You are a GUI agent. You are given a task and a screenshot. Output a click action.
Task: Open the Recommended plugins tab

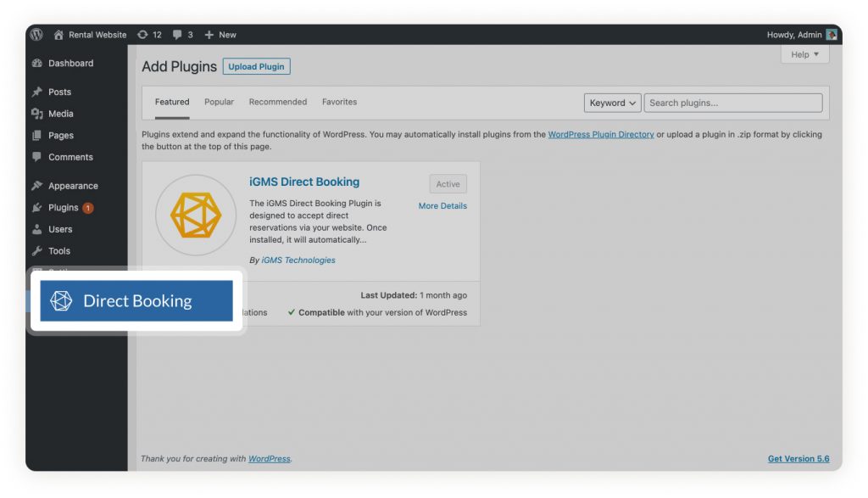(x=277, y=101)
